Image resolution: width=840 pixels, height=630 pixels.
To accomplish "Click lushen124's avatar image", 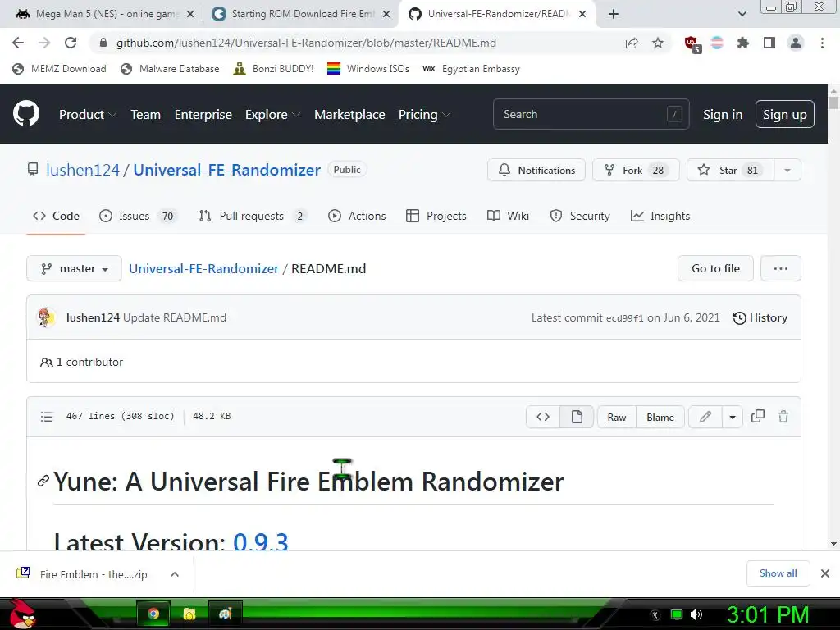I will point(46,317).
